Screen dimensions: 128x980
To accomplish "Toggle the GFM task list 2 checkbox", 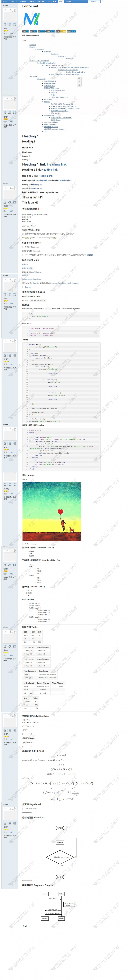I will [x=30, y=605].
